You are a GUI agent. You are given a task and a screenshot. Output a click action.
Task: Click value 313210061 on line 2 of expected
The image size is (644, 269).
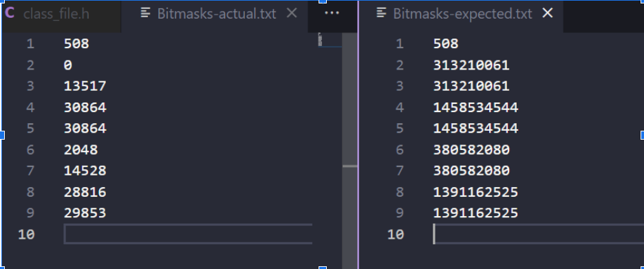click(471, 65)
